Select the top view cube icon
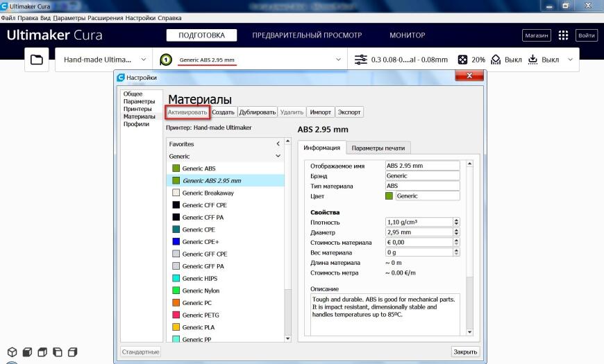This screenshot has width=604, height=364. [x=42, y=352]
